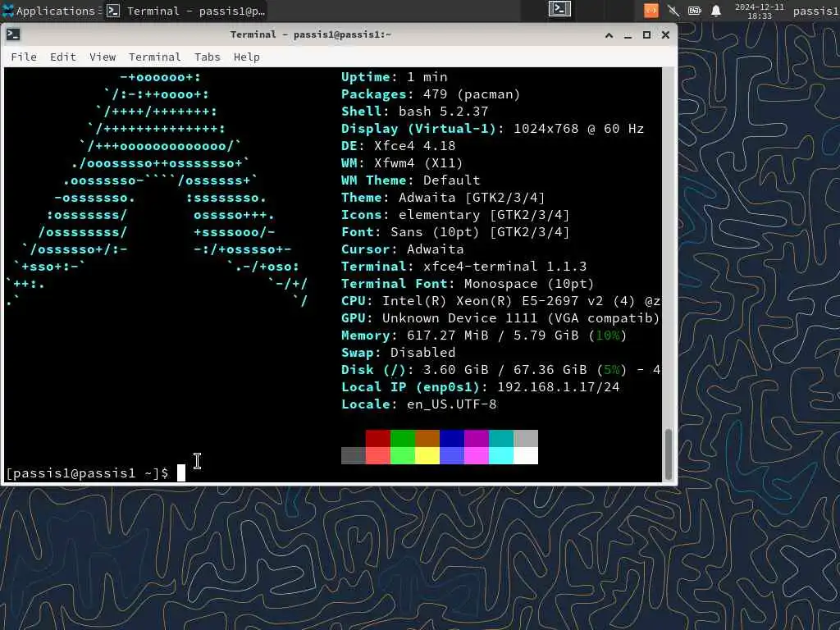The width and height of the screenshot is (840, 630).
Task: Click 'xfce4-terminal 1.1.3' text
Action: [504, 267]
